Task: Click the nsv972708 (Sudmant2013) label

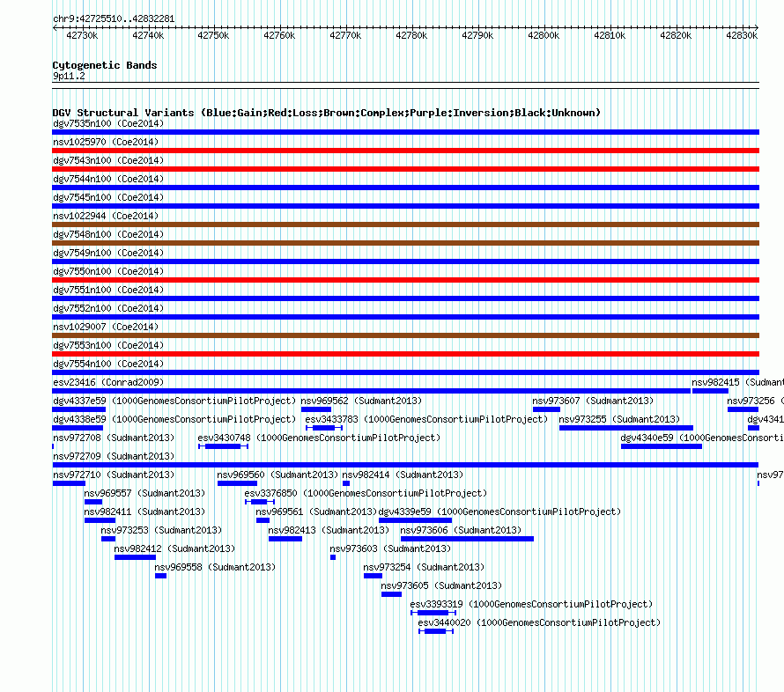Action: click(x=114, y=438)
